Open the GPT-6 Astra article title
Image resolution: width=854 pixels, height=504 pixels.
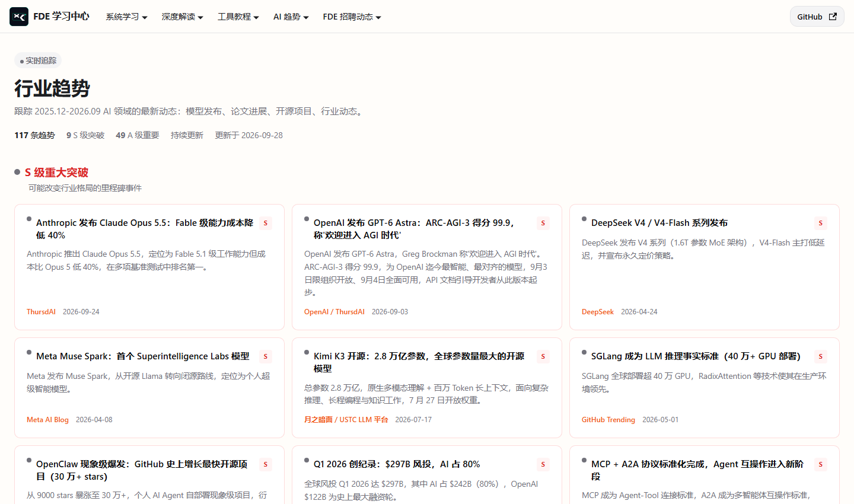tap(414, 229)
